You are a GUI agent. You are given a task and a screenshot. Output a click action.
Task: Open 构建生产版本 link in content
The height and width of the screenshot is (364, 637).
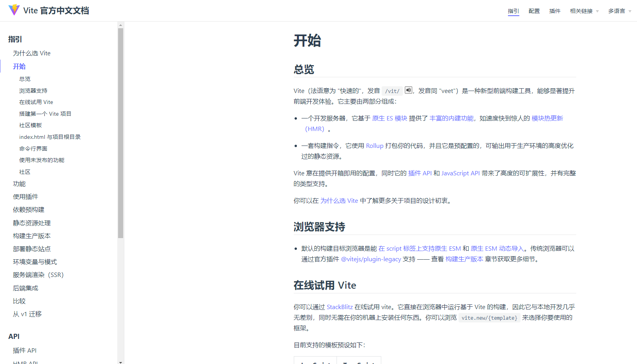464,259
